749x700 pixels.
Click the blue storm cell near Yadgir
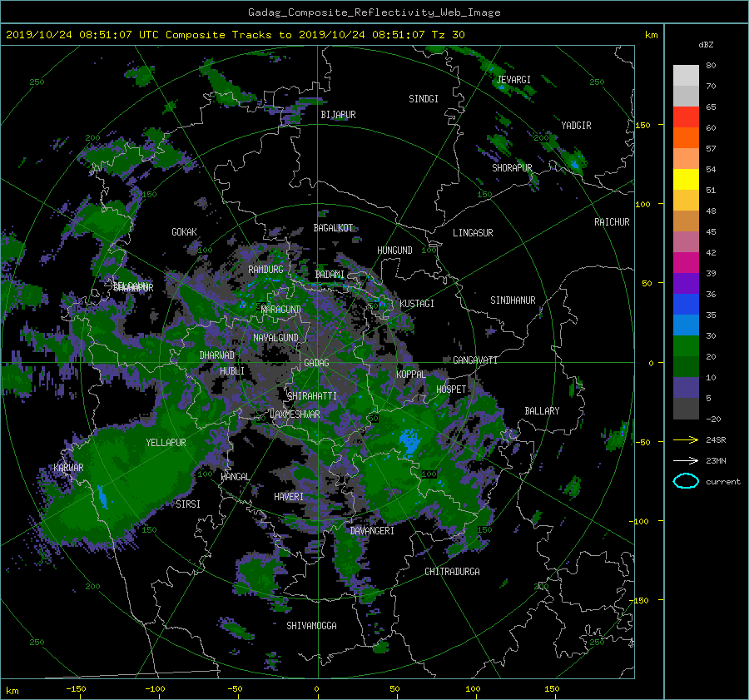coord(575,163)
